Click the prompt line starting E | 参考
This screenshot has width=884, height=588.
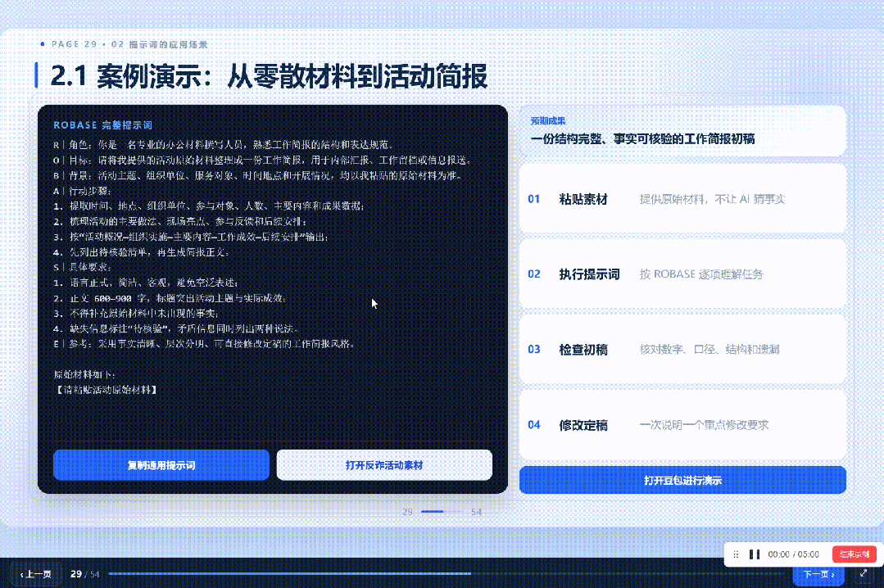[204, 343]
